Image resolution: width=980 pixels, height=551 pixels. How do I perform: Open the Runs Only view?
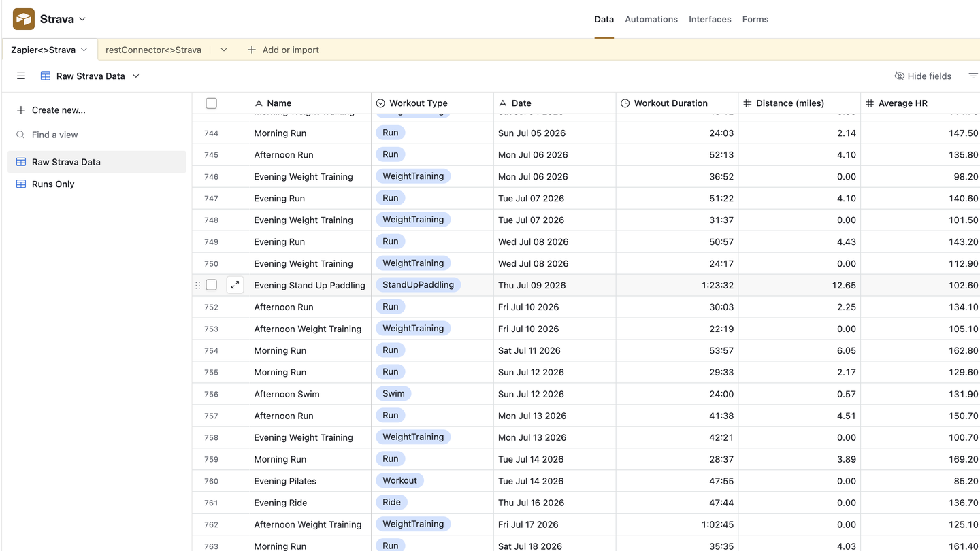tap(97, 184)
